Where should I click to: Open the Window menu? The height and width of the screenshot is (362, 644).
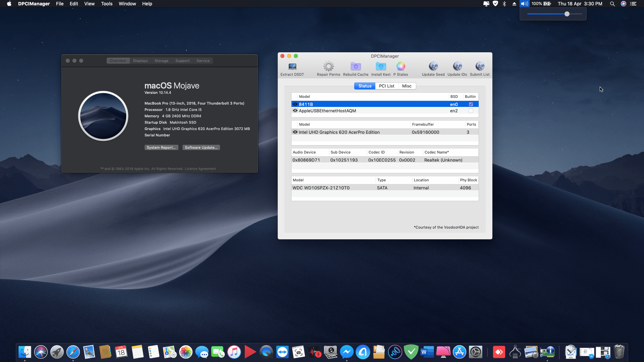click(127, 4)
